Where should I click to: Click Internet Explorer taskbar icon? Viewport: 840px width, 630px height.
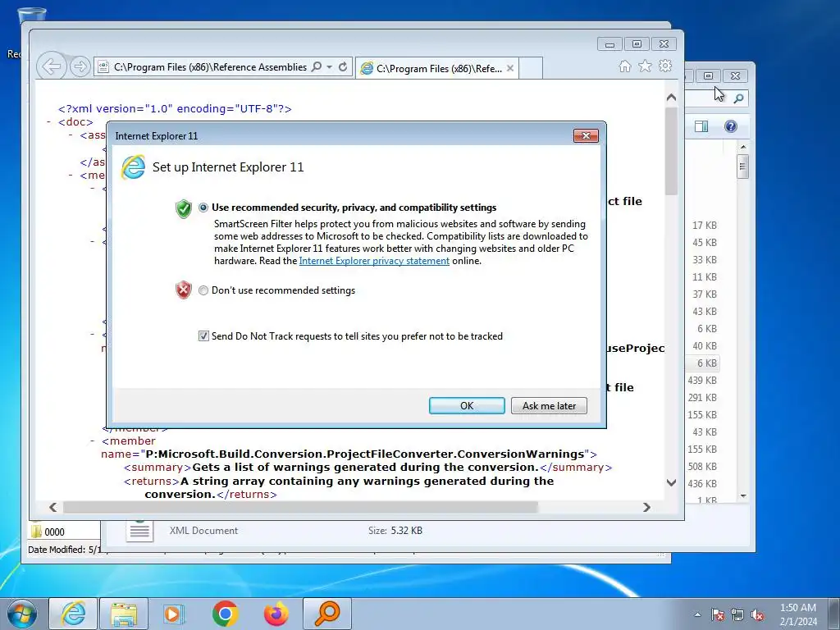(73, 614)
